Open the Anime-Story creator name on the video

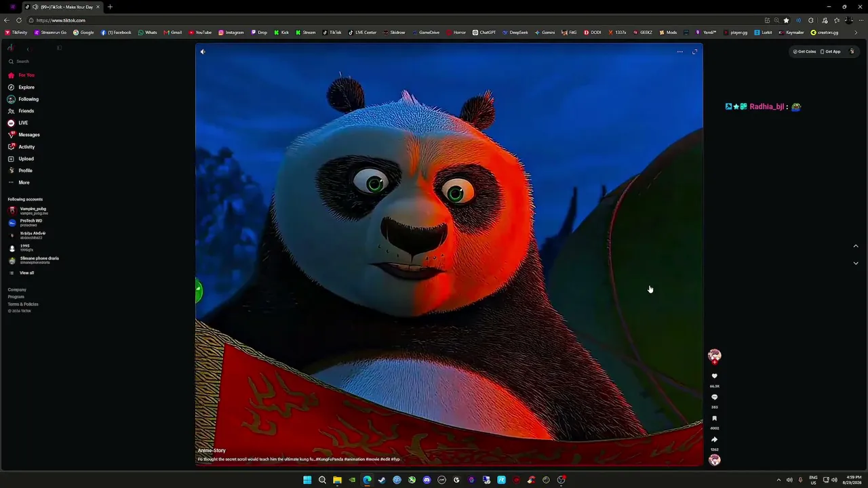(212, 451)
